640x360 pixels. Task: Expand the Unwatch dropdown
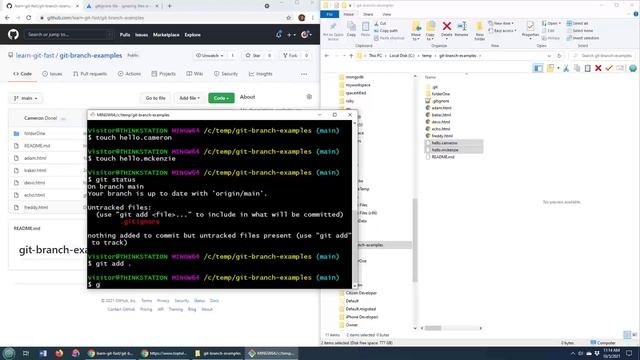(209, 56)
